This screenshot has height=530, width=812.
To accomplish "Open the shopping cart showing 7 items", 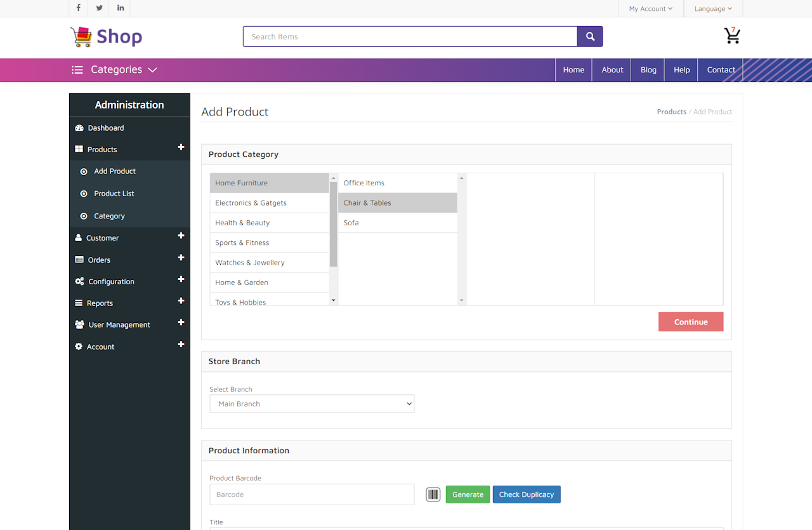I will tap(732, 36).
